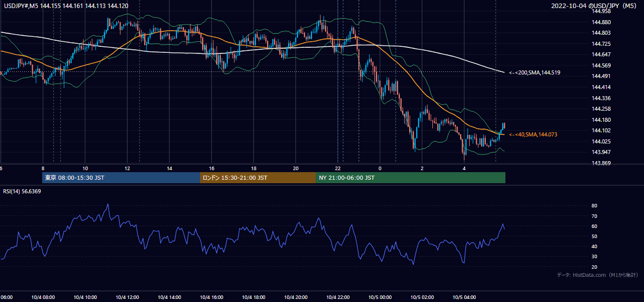Screen dimensions: 644x302
Task: Click price level 143.947 on the axis
Action: point(601,152)
